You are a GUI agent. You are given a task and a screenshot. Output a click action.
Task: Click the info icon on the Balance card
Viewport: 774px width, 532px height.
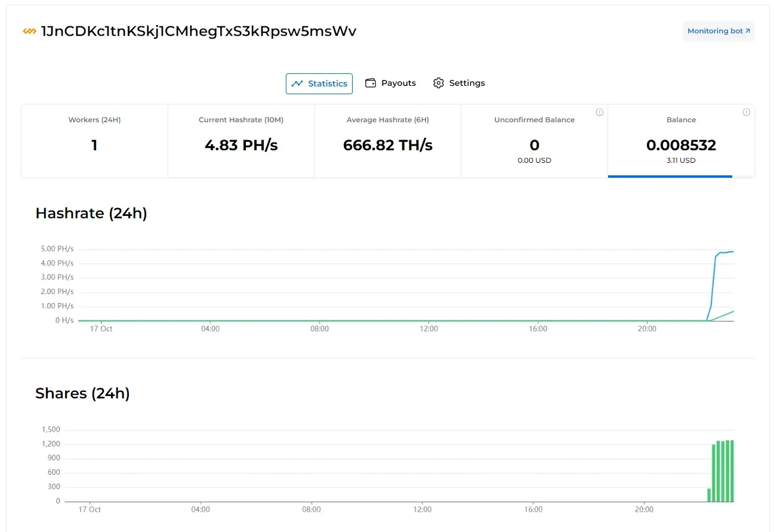coord(746,112)
